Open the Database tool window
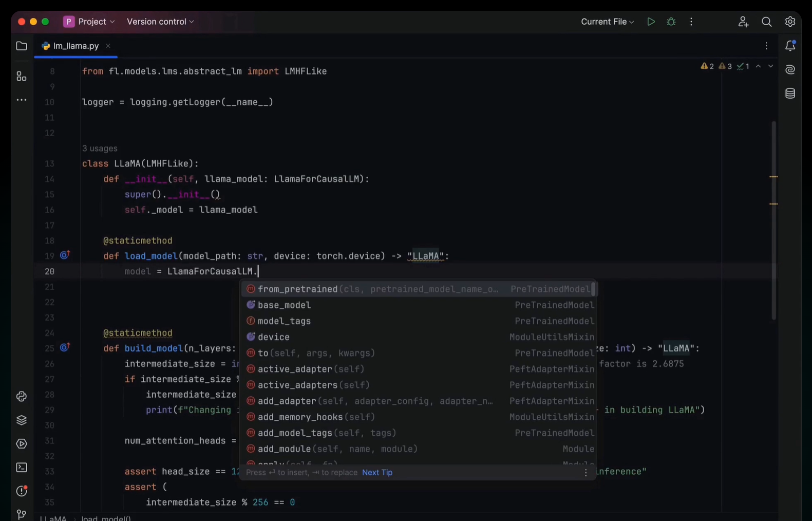812x521 pixels. 790,93
